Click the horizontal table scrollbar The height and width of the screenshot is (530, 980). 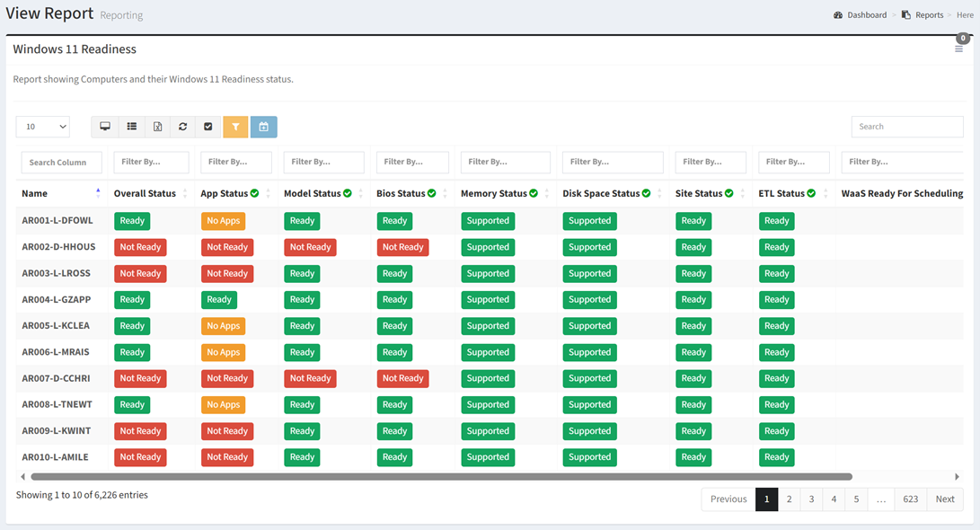[x=440, y=477]
